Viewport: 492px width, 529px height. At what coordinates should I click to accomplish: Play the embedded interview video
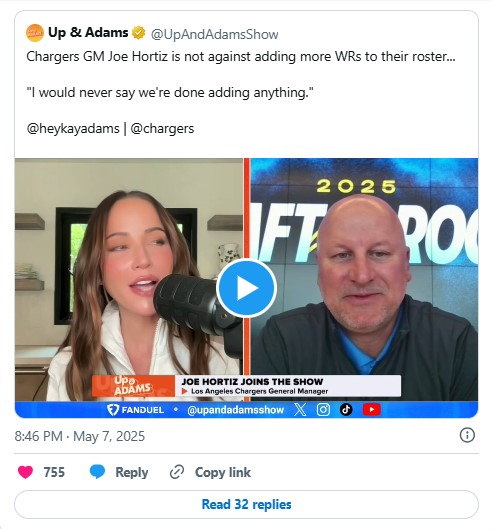(246, 288)
